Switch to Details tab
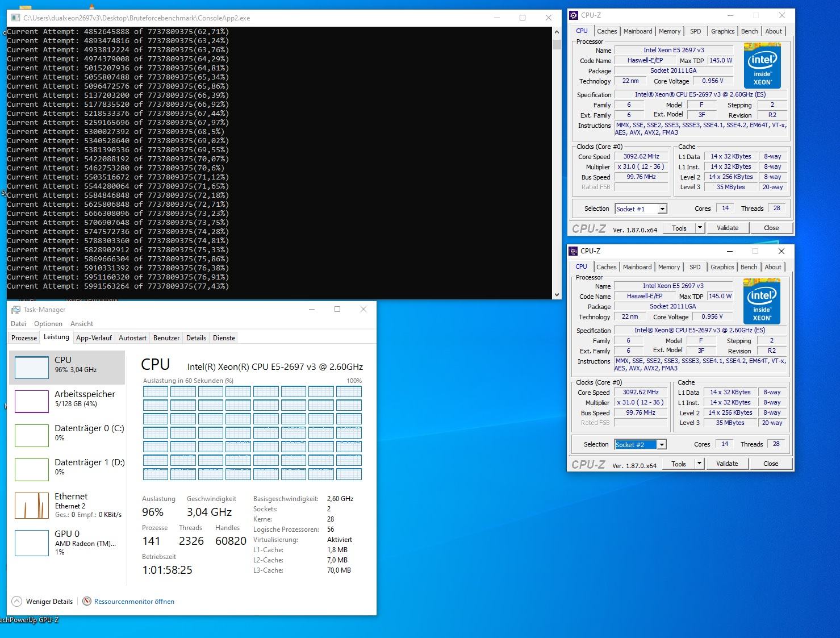This screenshot has height=638, width=840. [196, 338]
